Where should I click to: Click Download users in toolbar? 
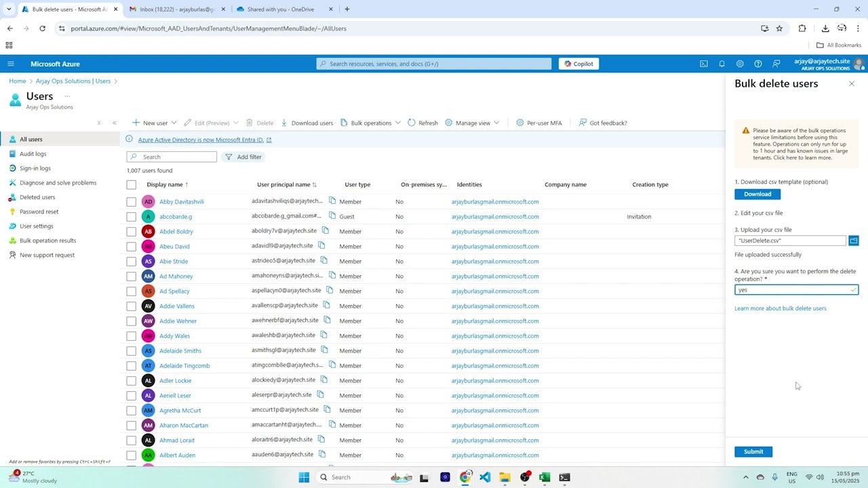click(x=307, y=123)
